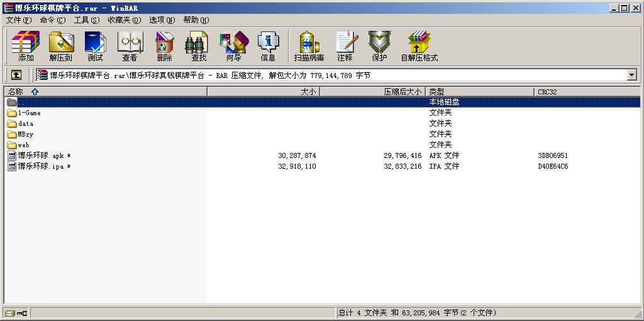Screen dimensions: 644x321
Task: Select the MBzy folder name
Action: click(x=25, y=134)
